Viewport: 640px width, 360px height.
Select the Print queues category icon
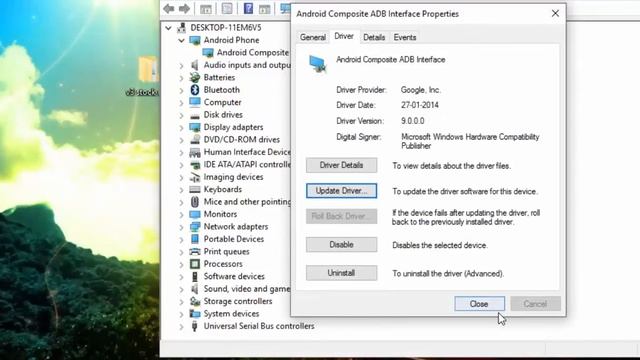click(195, 251)
